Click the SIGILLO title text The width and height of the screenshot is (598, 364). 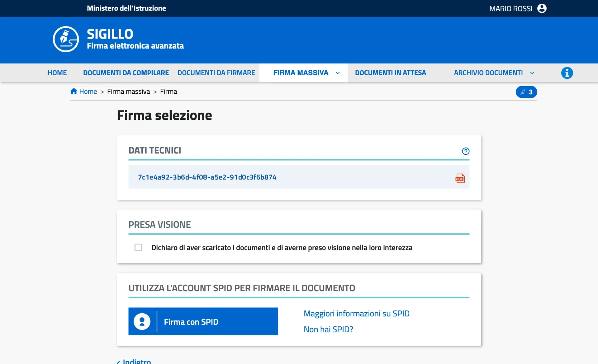pyautogui.click(x=110, y=34)
